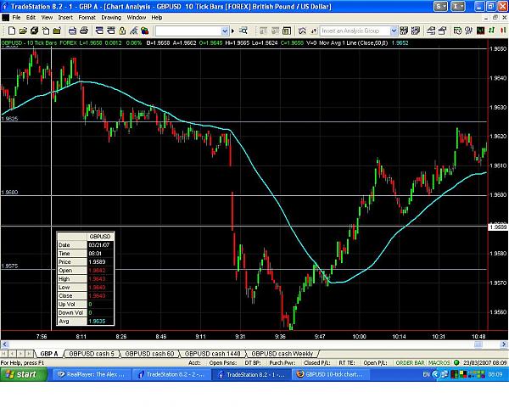Open the RealPlayer taskbar item
The width and height of the screenshot is (509, 420).
click(x=92, y=374)
